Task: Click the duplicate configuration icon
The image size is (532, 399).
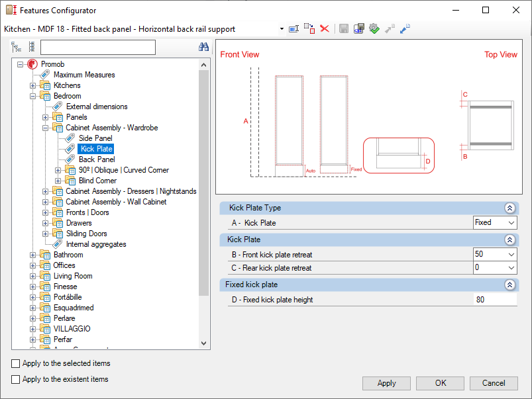Action: pos(309,29)
